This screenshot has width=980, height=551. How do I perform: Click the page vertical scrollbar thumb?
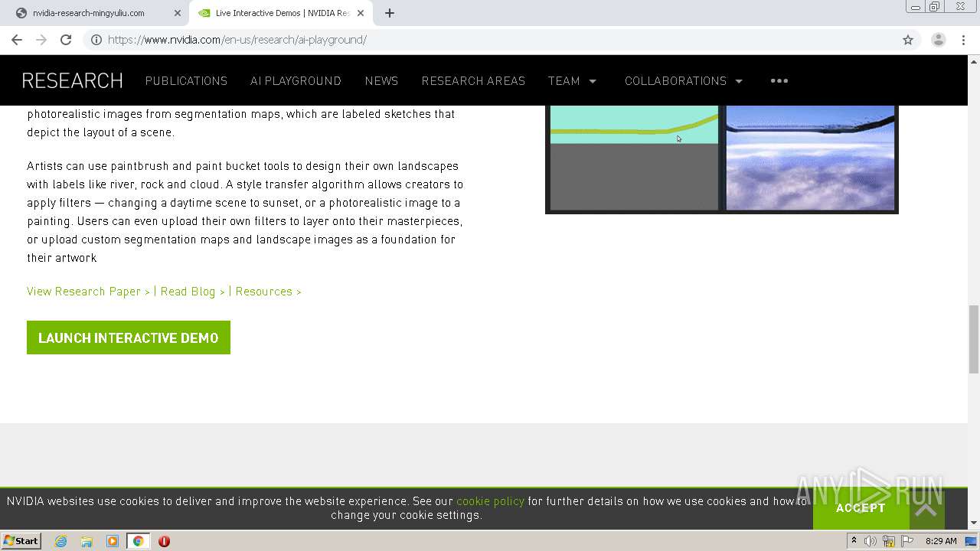(974, 339)
